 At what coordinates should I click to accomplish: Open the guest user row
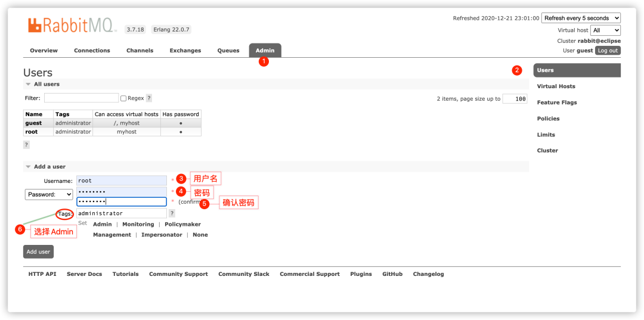(x=33, y=123)
